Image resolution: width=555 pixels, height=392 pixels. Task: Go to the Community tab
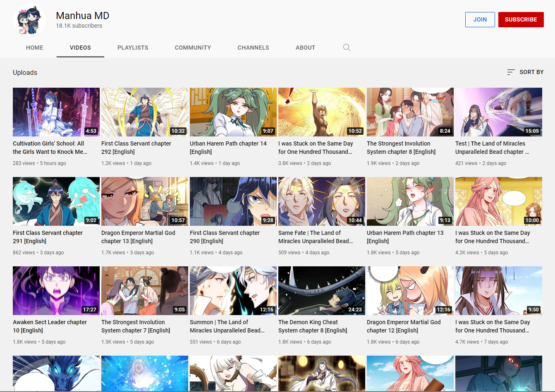point(193,48)
